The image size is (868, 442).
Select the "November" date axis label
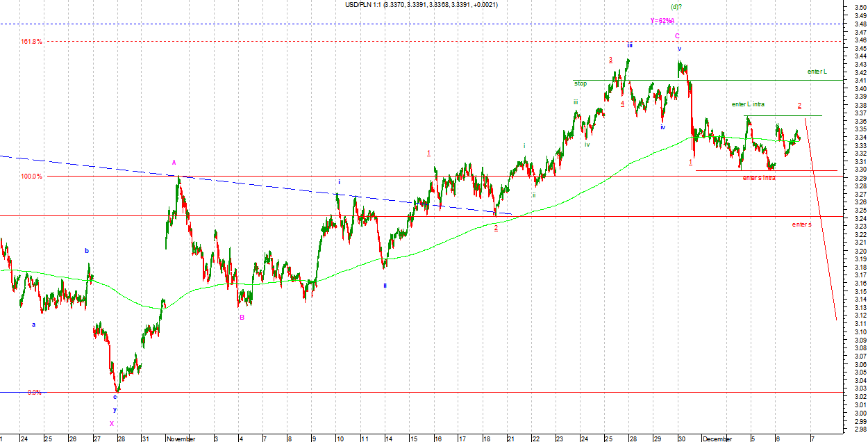point(181,439)
